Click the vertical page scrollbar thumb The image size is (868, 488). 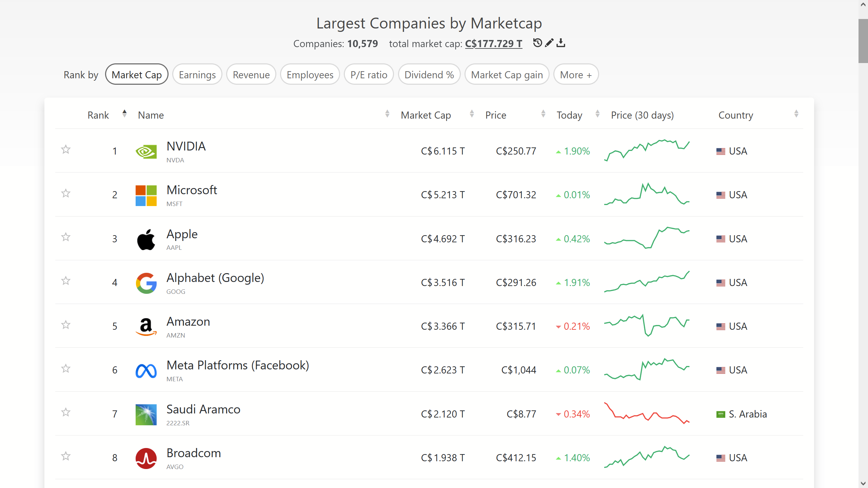click(863, 41)
